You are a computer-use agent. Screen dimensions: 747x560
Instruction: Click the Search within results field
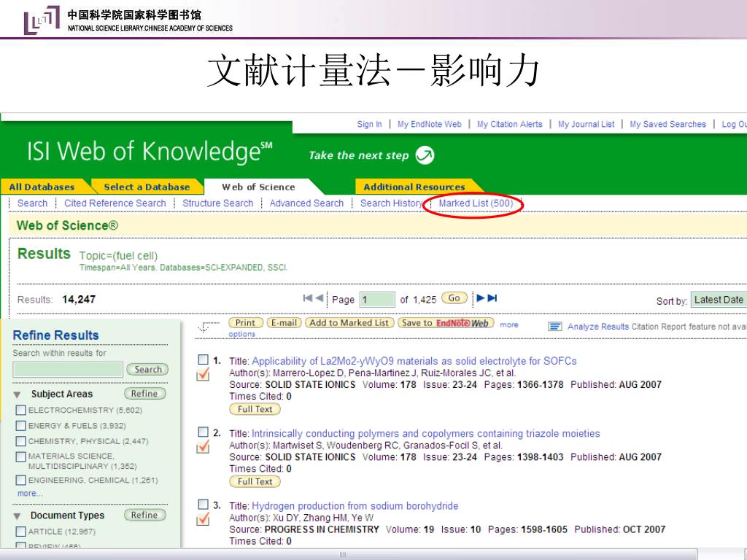tap(68, 370)
